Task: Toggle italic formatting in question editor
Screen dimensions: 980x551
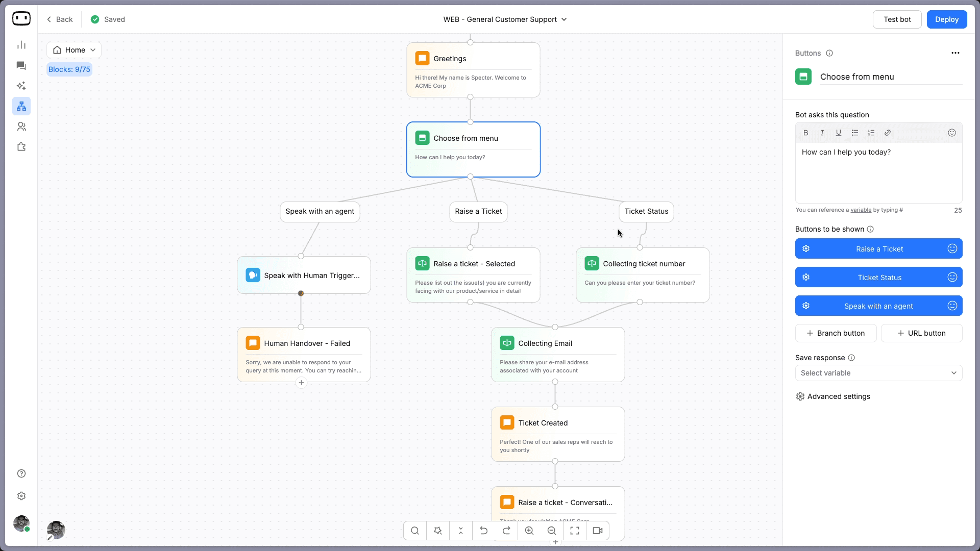Action: pos(822,133)
